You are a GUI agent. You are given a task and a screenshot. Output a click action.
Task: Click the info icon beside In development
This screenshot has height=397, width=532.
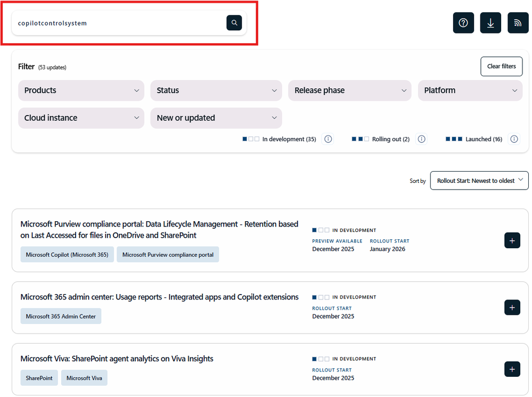click(328, 139)
